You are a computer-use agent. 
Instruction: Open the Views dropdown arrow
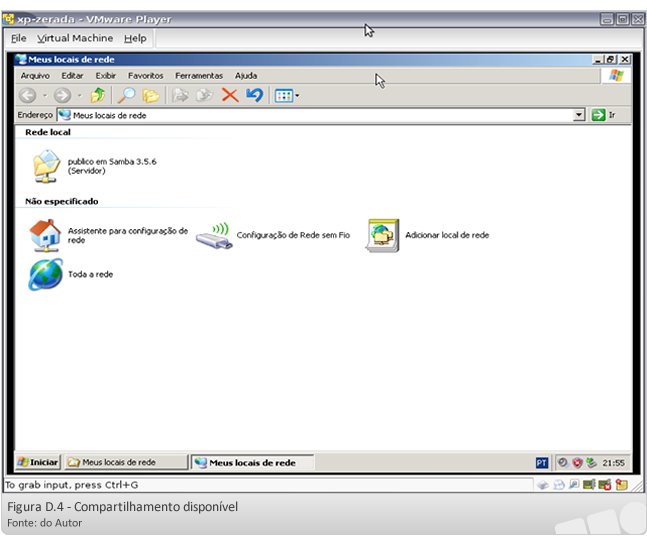point(297,96)
